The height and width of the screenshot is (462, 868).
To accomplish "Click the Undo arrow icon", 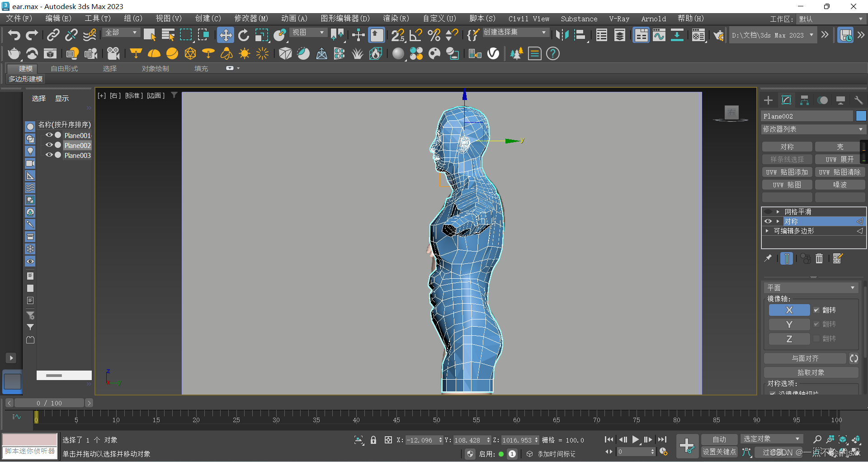I will point(14,35).
